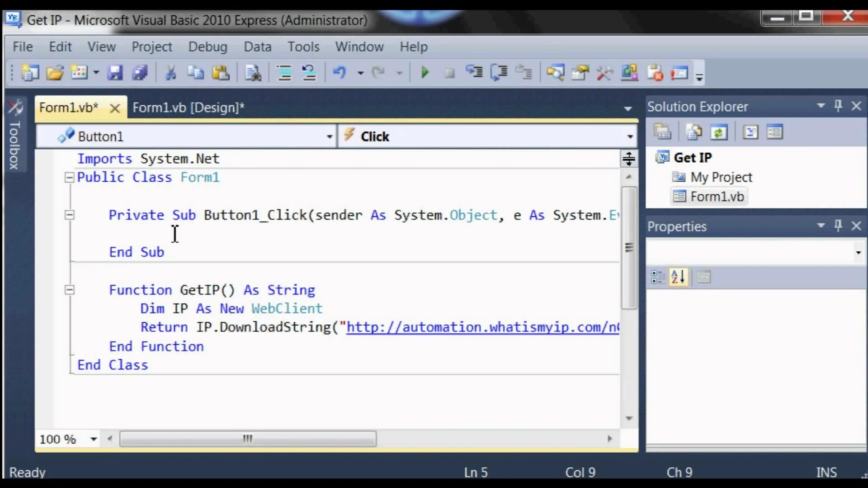Click the horizontal scrollbar thumb in editor

pyautogui.click(x=248, y=439)
